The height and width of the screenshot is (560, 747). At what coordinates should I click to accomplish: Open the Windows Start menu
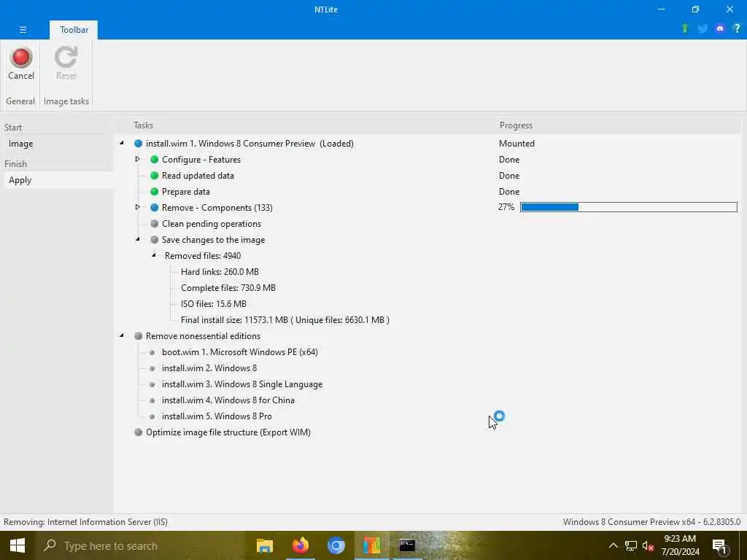18,545
